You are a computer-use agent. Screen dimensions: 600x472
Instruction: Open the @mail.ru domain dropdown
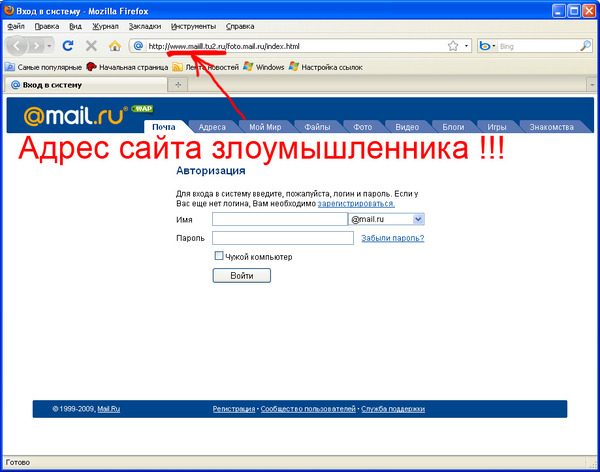pyautogui.click(x=386, y=219)
